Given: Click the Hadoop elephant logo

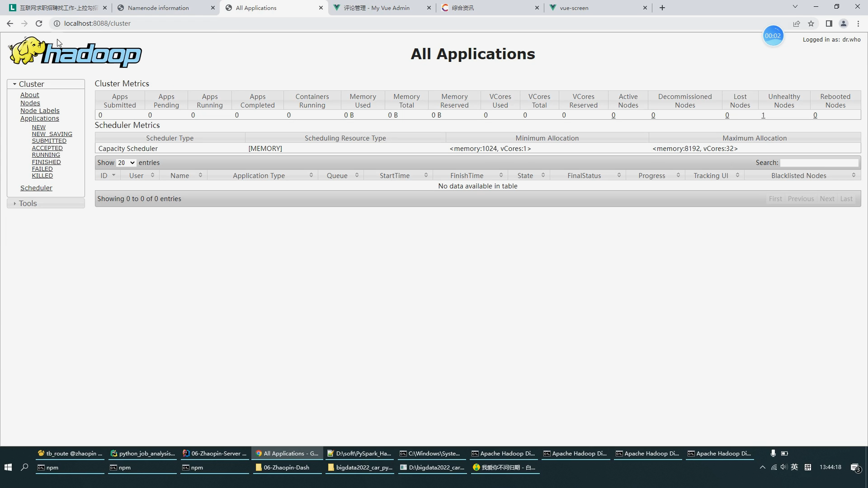Looking at the screenshot, I should [x=75, y=52].
